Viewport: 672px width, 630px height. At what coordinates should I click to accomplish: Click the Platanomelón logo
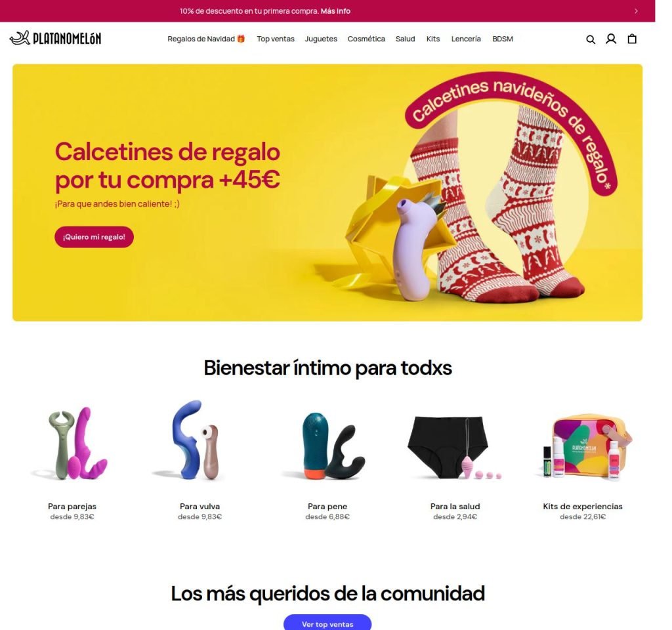(55, 38)
